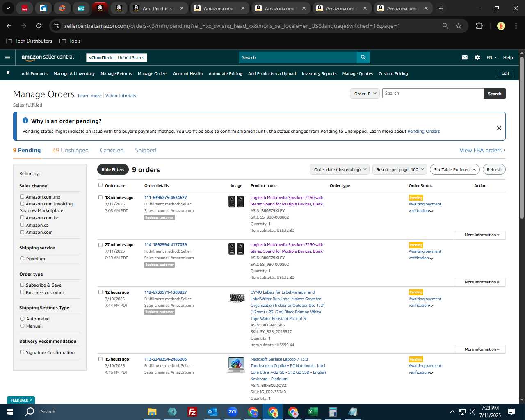Open the Results per page dropdown
Image resolution: width=525 pixels, height=420 pixels.
click(400, 169)
